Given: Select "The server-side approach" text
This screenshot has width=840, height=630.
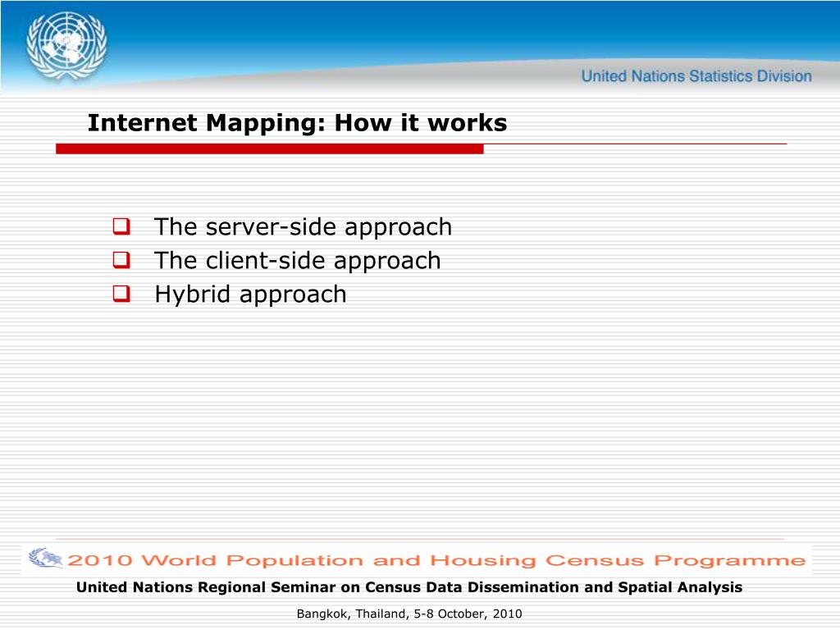Looking at the screenshot, I should pyautogui.click(x=304, y=227).
